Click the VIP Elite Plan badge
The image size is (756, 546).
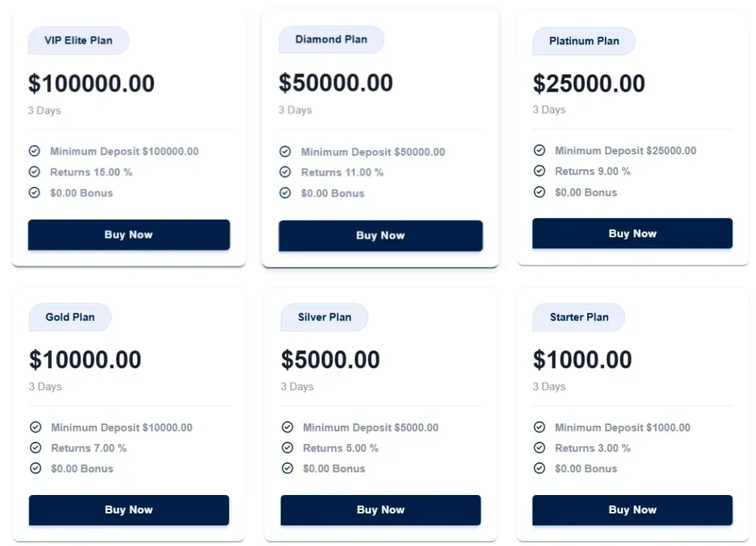pyautogui.click(x=78, y=41)
